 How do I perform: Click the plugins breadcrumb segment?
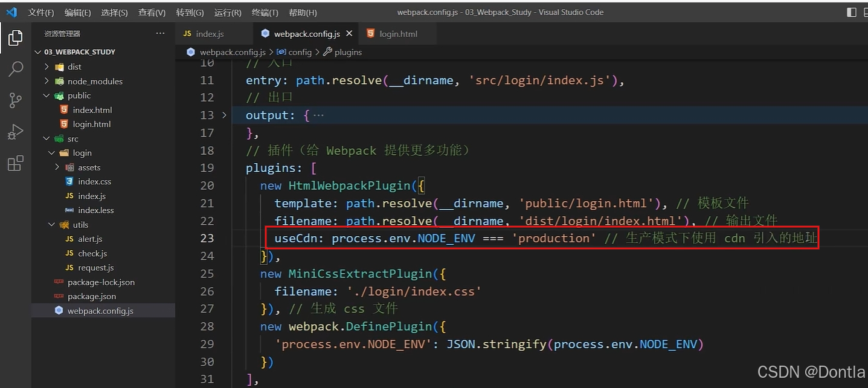coord(348,52)
